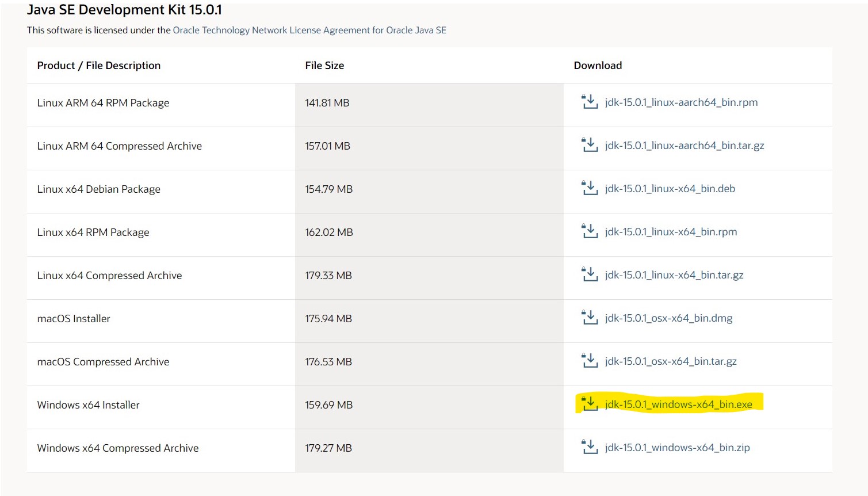Screen dimensions: 868x496
Task: Click download icon next to linux-x64_bin.deb
Action: click(590, 188)
